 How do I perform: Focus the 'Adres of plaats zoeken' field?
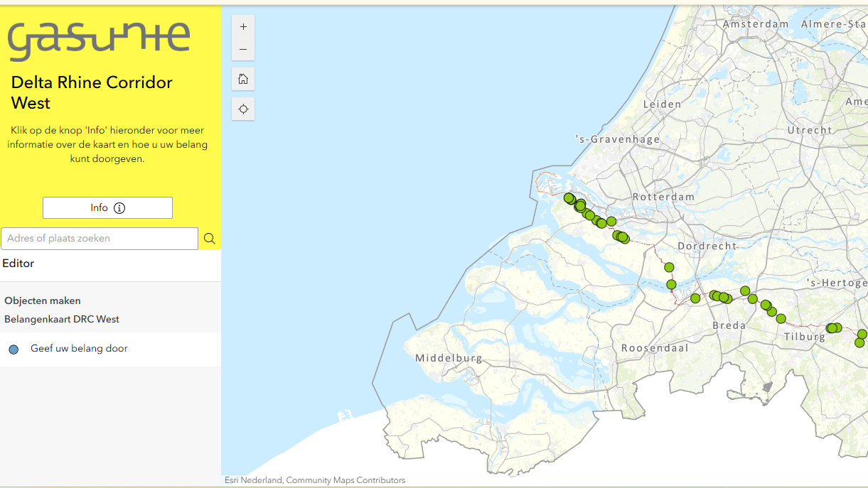tap(100, 239)
